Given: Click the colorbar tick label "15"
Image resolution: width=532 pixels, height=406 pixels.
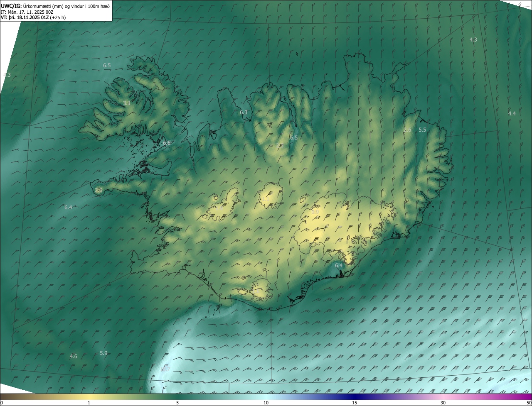Looking at the screenshot, I should pos(355,403).
